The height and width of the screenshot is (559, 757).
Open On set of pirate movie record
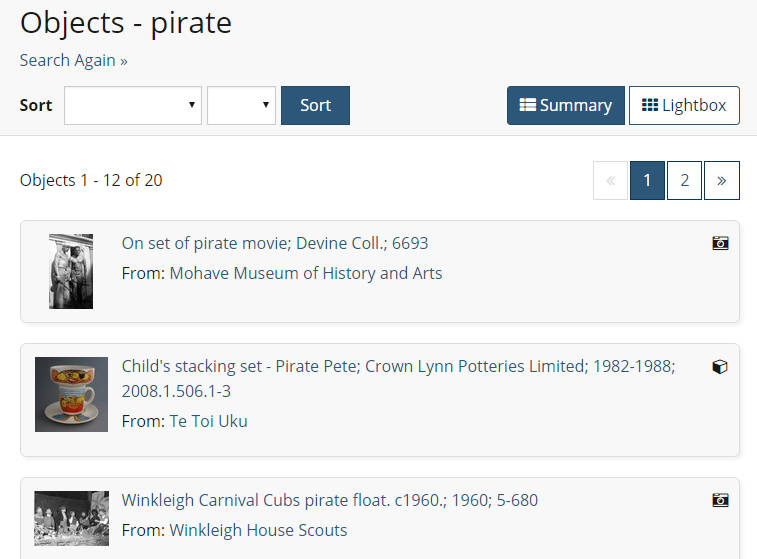[x=275, y=243]
